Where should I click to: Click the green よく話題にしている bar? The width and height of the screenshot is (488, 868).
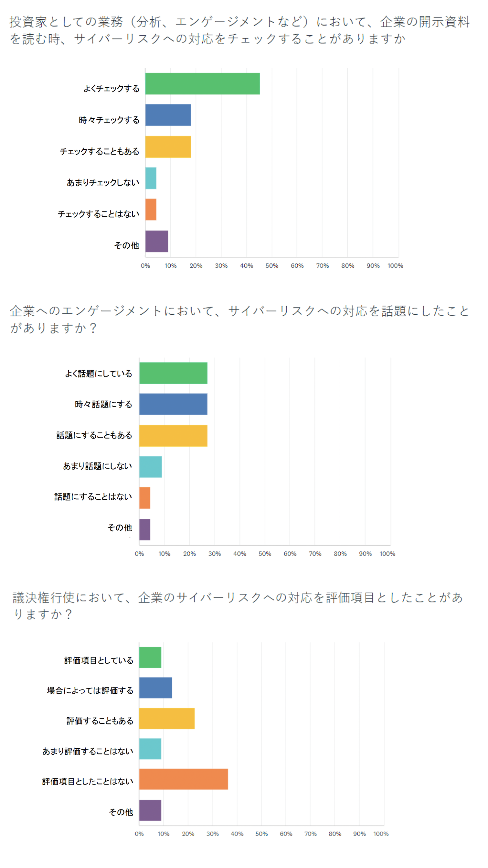click(x=173, y=373)
